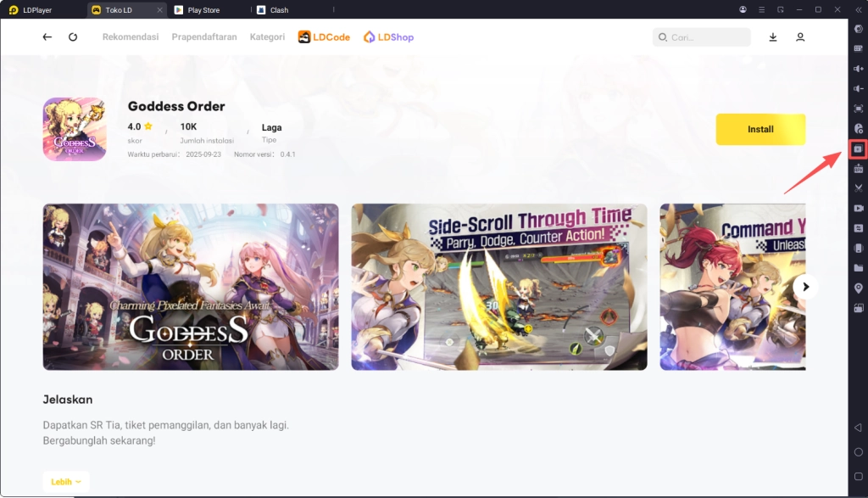868x498 pixels.
Task: Tap the Android recents square button
Action: coord(858,477)
